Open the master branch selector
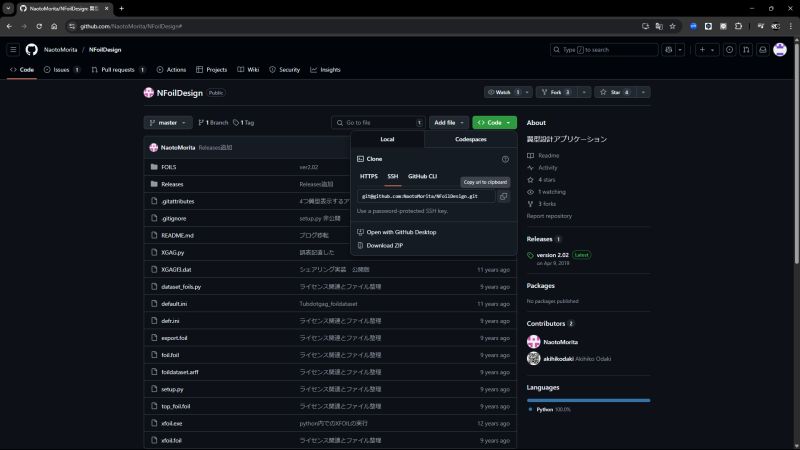Screen dimensions: 800x450 168,122
